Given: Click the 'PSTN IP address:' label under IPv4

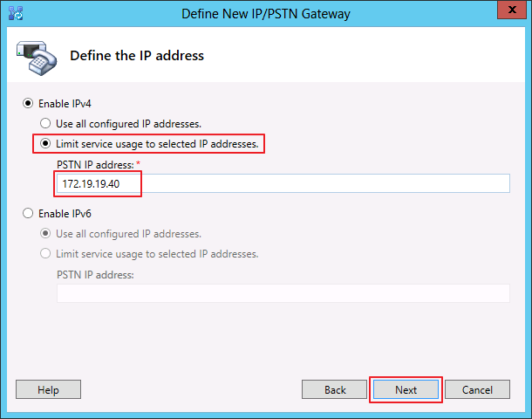Looking at the screenshot, I should [x=95, y=165].
